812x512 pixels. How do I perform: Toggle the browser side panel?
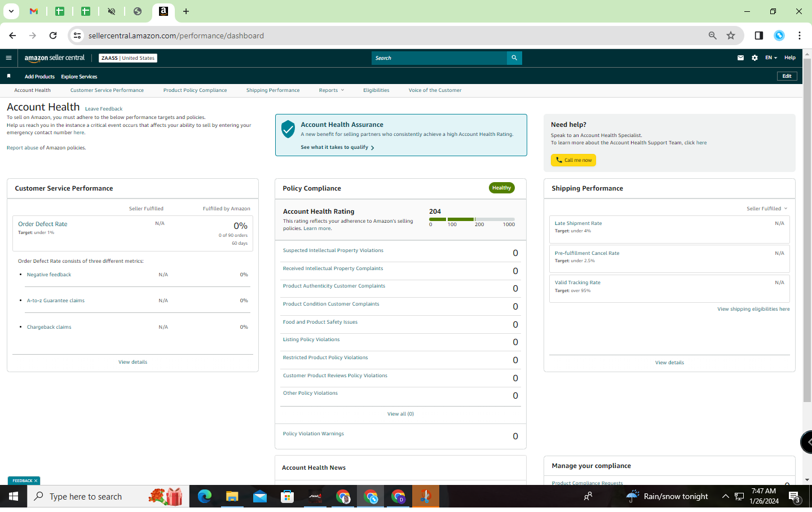point(759,36)
